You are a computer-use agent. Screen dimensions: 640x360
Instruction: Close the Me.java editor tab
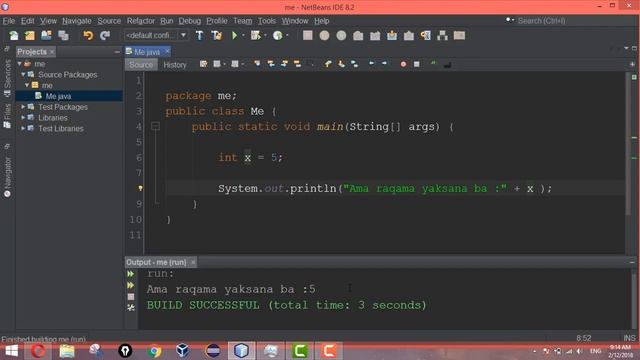click(167, 51)
